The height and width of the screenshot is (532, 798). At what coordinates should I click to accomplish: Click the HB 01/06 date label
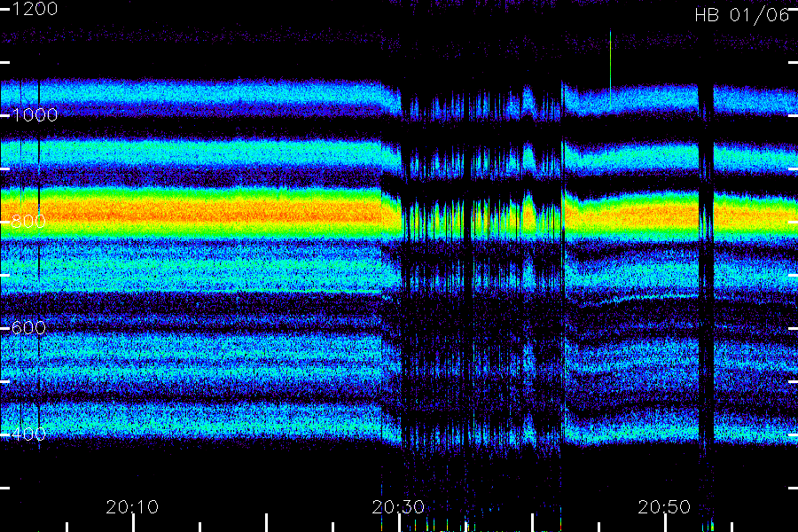click(x=742, y=15)
